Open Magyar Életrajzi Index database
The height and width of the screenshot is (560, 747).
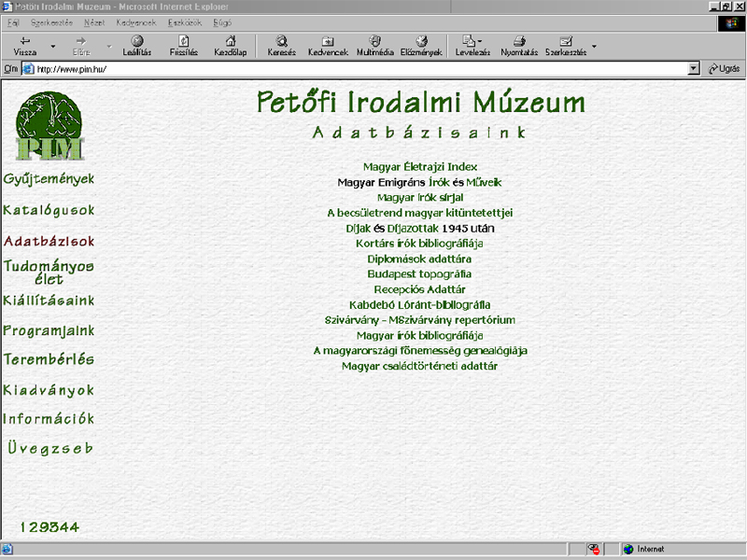point(419,167)
